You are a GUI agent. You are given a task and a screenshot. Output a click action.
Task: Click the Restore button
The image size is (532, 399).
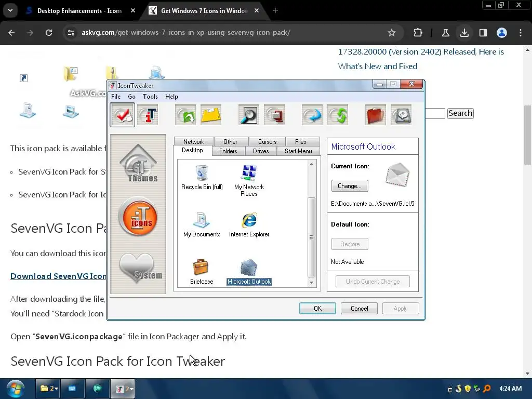pos(350,244)
